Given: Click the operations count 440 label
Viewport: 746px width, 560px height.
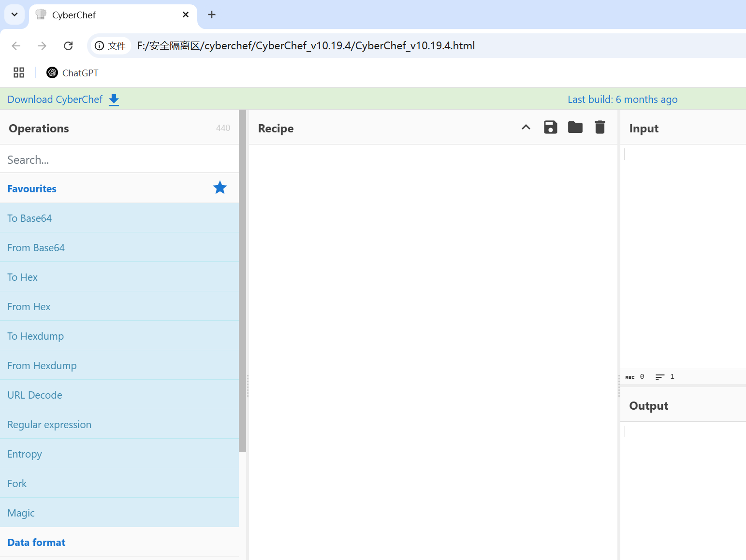Looking at the screenshot, I should [223, 128].
